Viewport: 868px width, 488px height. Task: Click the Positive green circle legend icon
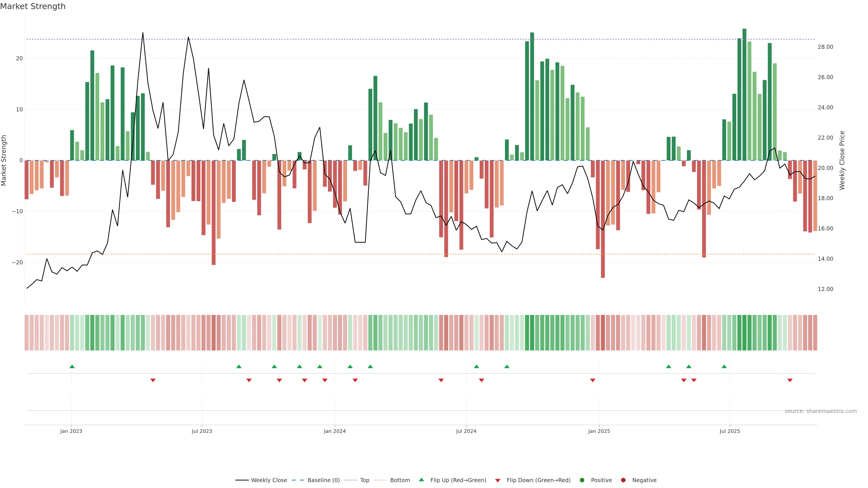582,480
